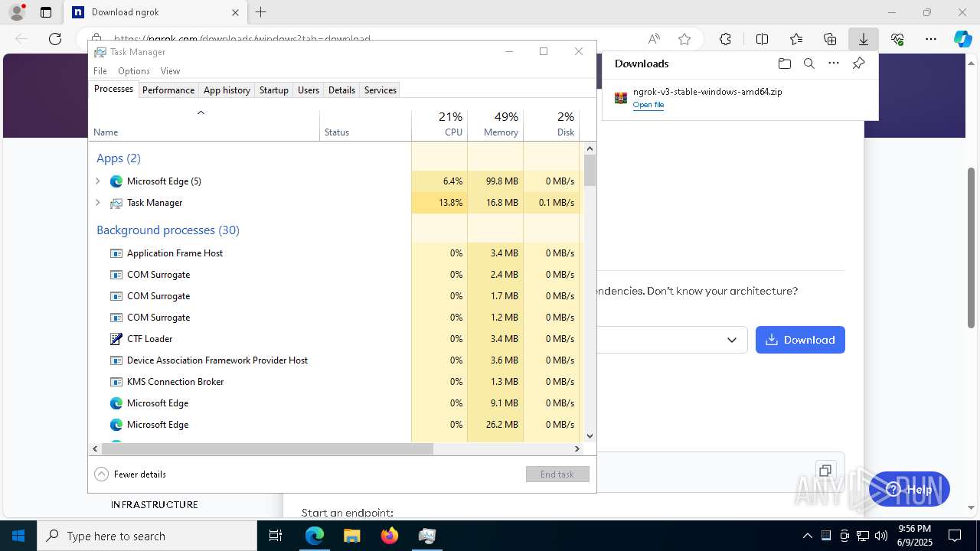Open File Explorer from taskbar
This screenshot has height=551, width=980.
(x=351, y=536)
